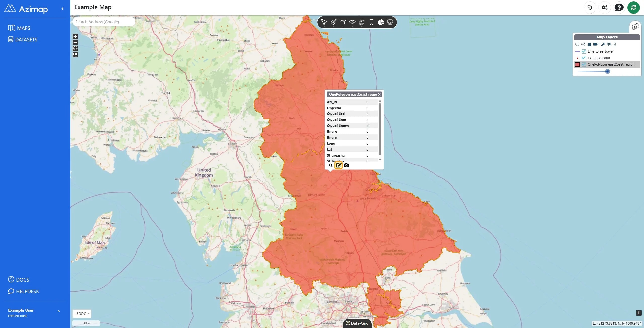Click the purple line layer symbol
The width and height of the screenshot is (644, 328).
pos(577,51)
